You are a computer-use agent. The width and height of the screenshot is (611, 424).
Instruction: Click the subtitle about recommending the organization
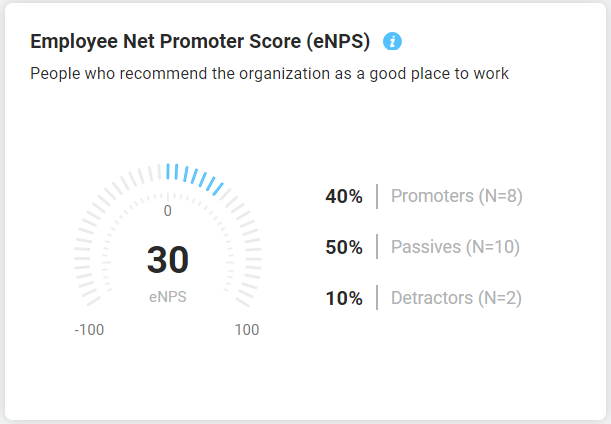pos(269,73)
